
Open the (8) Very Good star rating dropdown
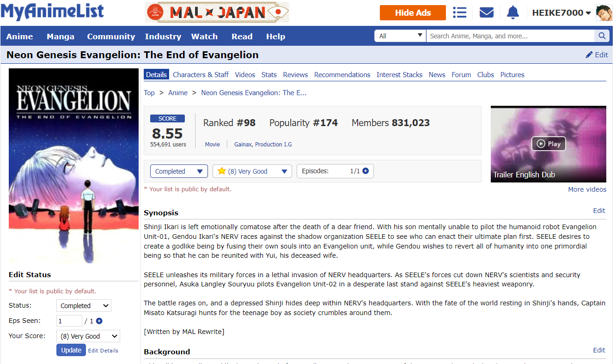pos(252,171)
